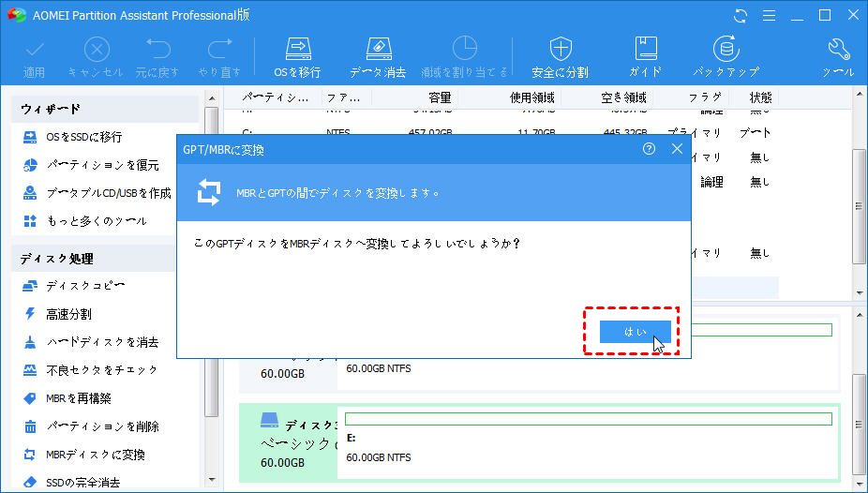Open the データ消去 tool
This screenshot has width=868, height=493.
(x=379, y=57)
